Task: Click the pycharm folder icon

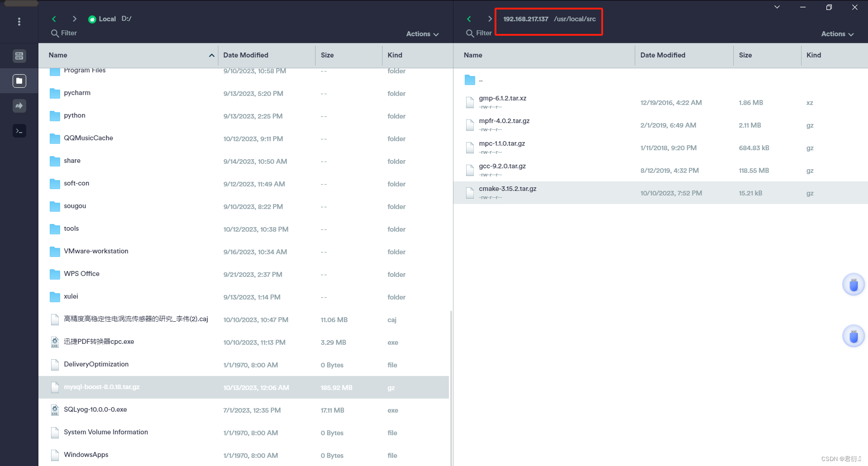Action: pos(55,93)
